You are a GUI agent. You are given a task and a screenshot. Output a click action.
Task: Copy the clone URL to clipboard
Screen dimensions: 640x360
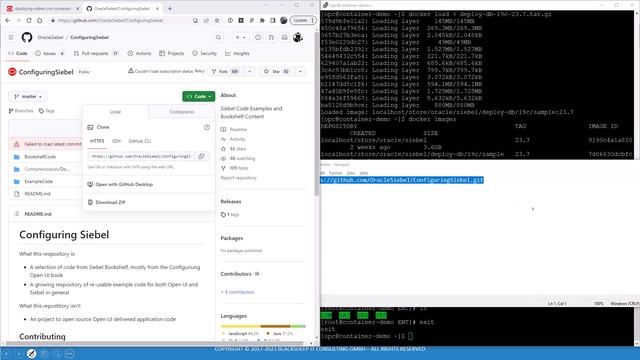[201, 156]
